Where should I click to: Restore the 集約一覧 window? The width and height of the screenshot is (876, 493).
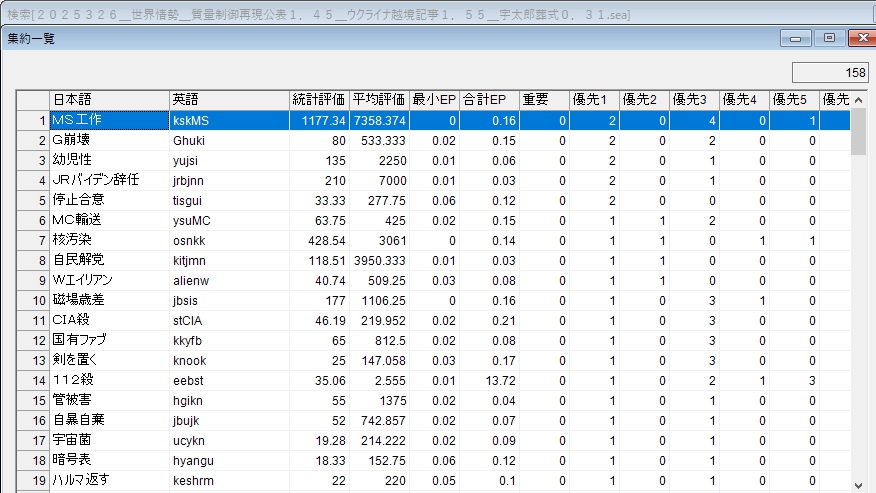(829, 38)
